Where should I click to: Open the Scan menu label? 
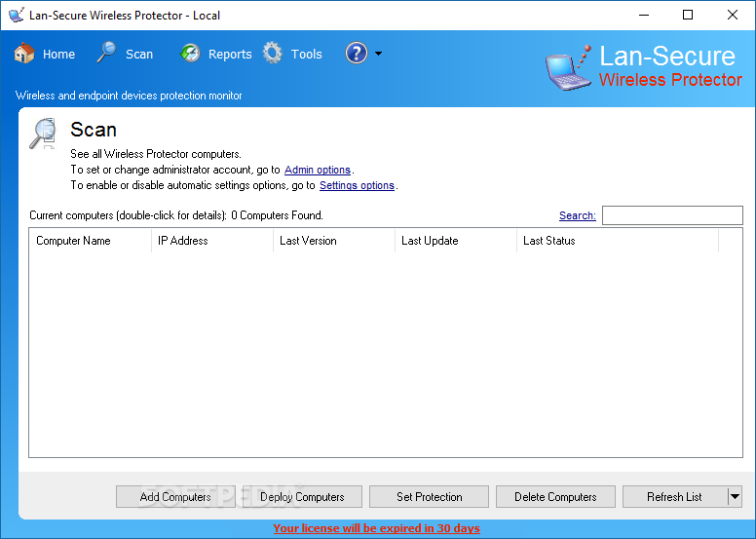pos(139,54)
